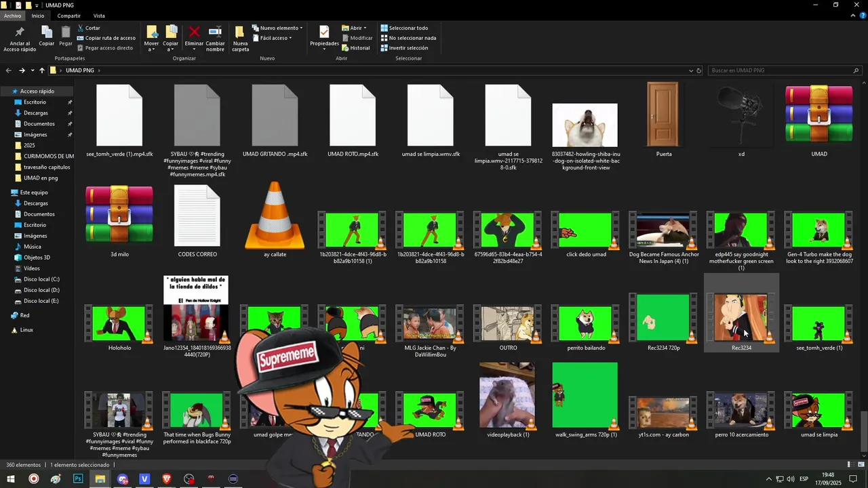
Task: Go forward with the right arrow
Action: click(x=22, y=70)
